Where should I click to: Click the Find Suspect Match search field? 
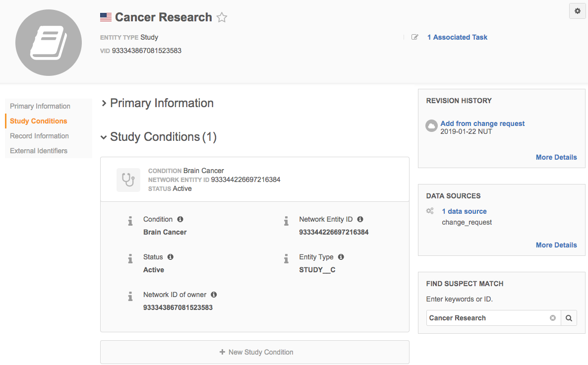tap(487, 318)
